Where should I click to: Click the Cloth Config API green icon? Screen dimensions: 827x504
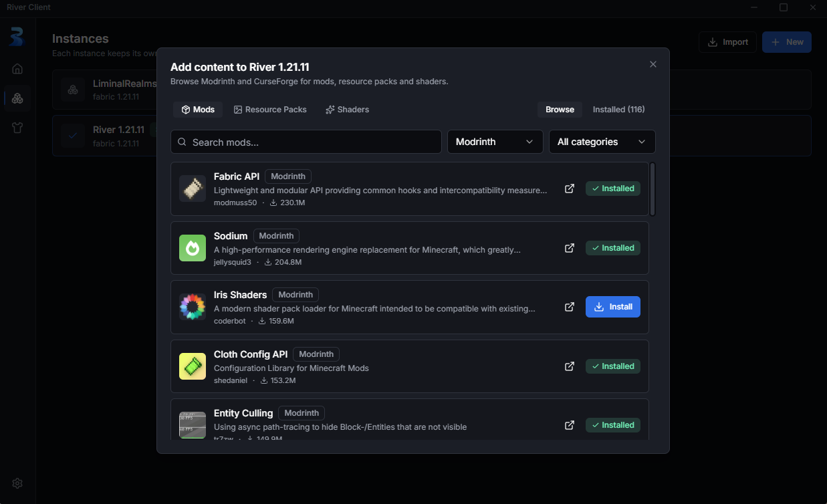point(193,366)
